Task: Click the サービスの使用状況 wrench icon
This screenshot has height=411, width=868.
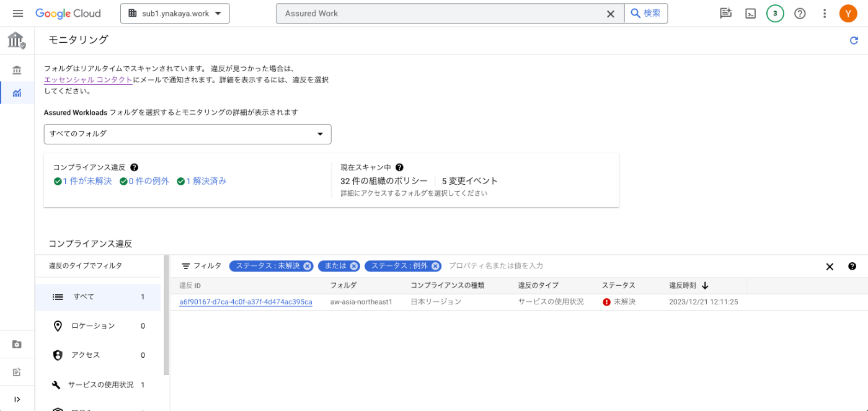Action: tap(56, 385)
